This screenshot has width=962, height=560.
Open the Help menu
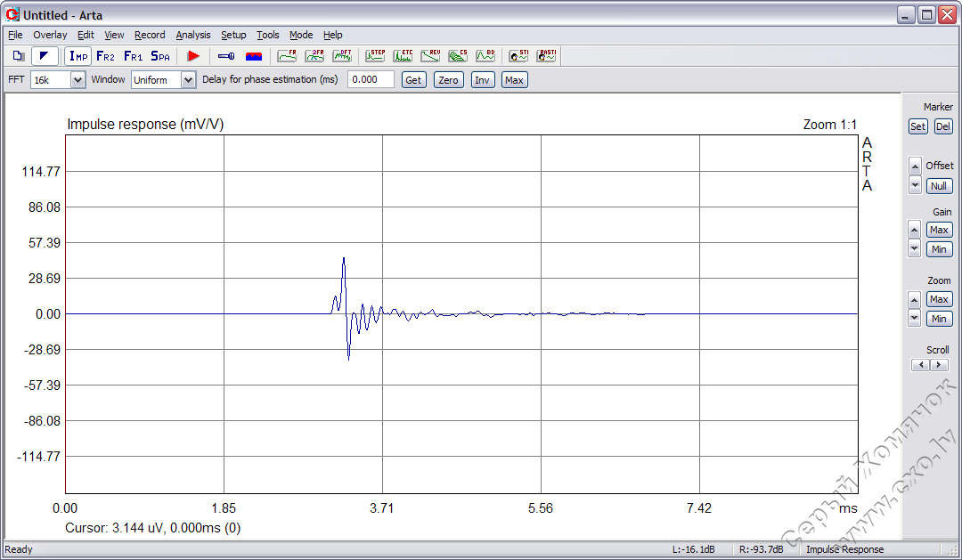pos(332,35)
